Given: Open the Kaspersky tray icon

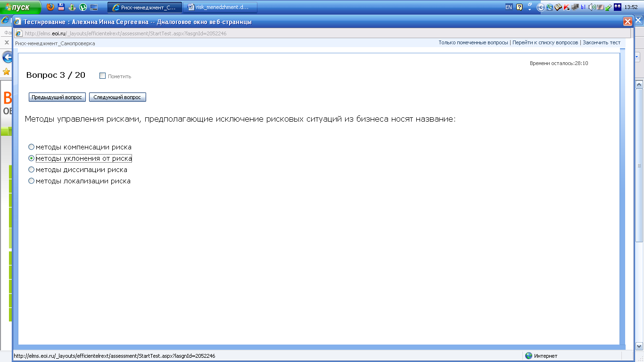Looking at the screenshot, I should pos(567,7).
